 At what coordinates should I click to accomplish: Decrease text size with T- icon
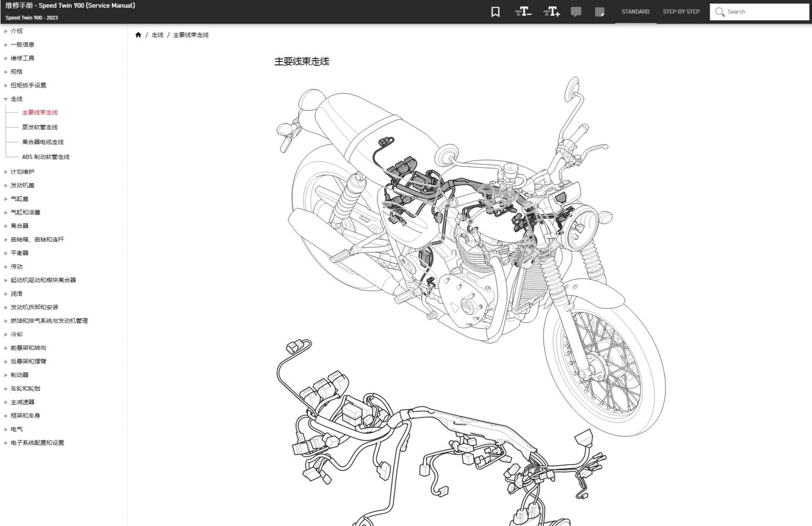tap(523, 12)
